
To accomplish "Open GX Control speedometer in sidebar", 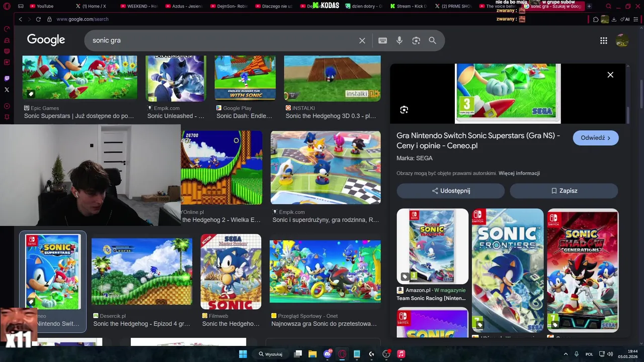I will (x=7, y=29).
